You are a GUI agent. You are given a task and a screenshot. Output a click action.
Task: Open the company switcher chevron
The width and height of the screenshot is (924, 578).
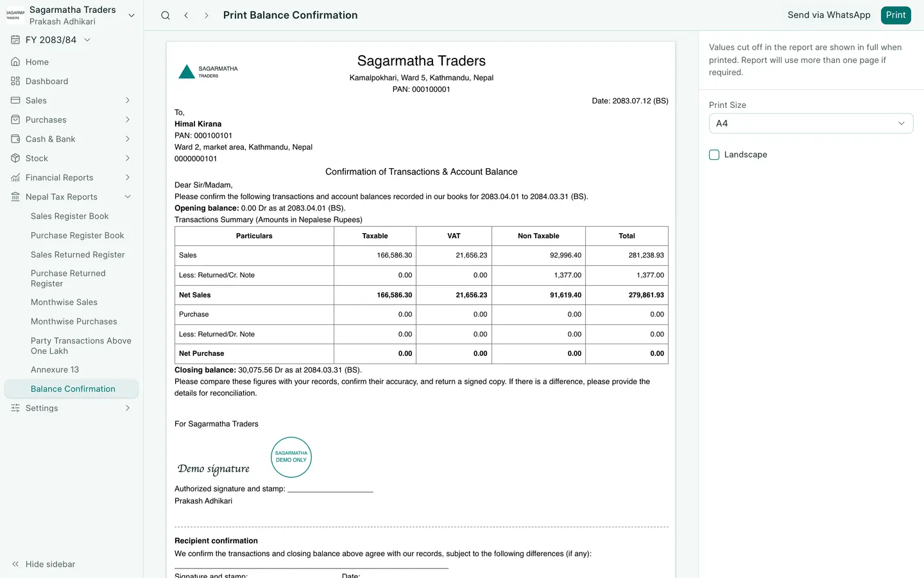[132, 15]
